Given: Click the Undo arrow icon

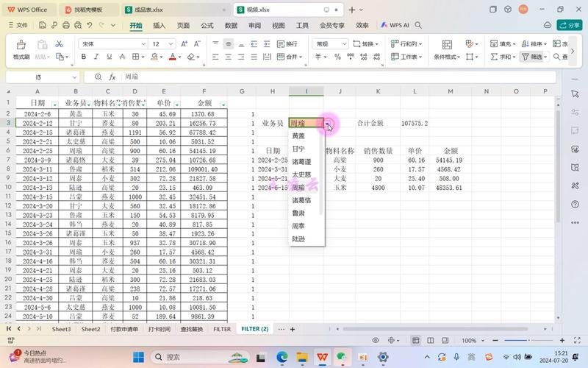Looking at the screenshot, I should point(89,25).
